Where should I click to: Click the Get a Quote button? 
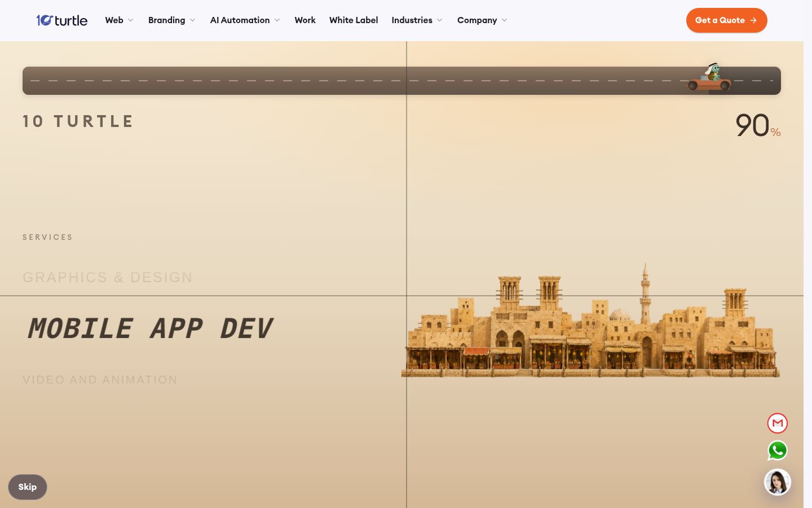click(x=726, y=20)
